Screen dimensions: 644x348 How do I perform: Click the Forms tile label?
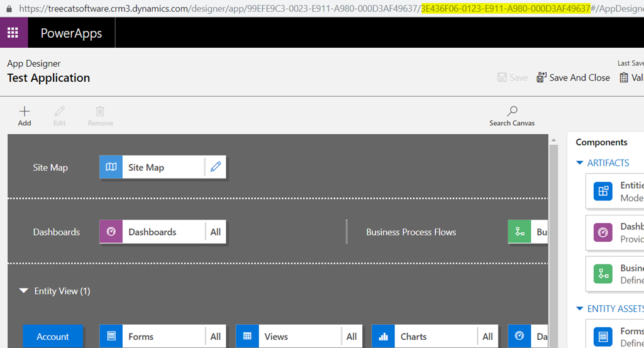141,337
